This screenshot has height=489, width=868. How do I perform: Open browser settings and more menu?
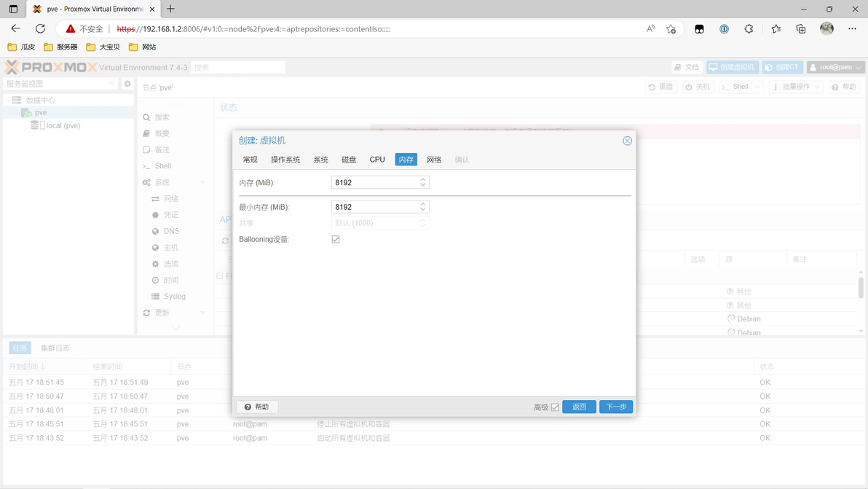click(x=852, y=29)
